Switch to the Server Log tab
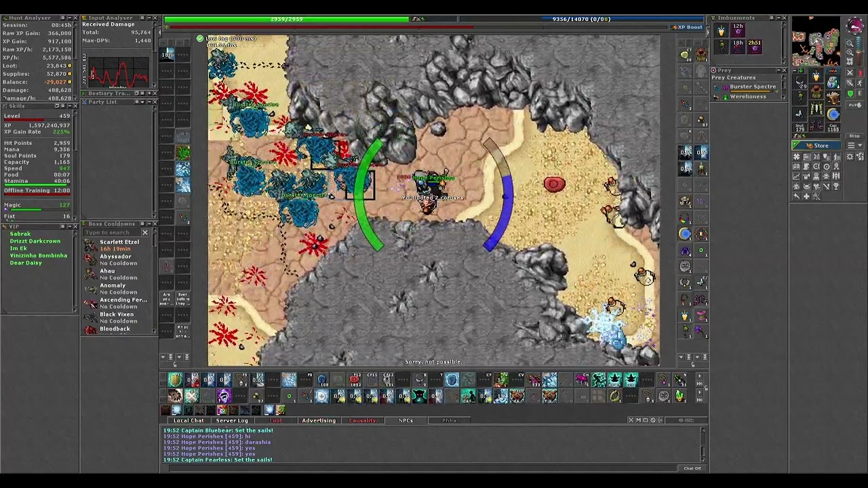The width and height of the screenshot is (868, 488). tap(232, 421)
